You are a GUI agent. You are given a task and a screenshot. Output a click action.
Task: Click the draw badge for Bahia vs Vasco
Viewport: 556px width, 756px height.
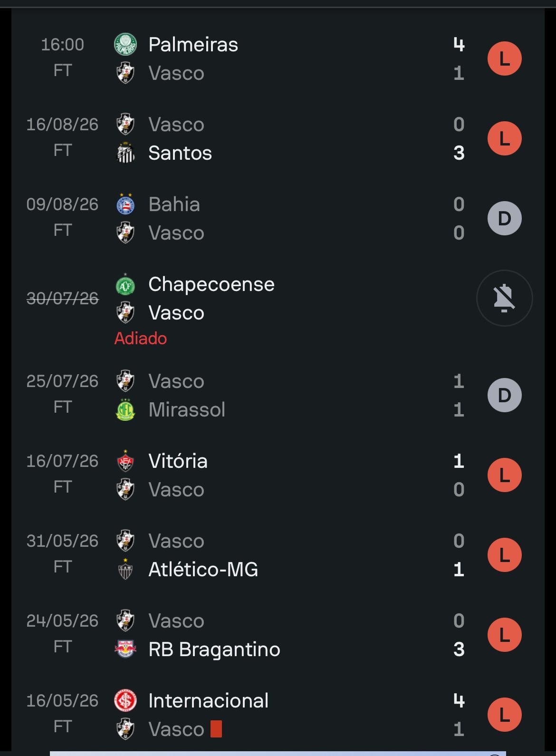click(x=505, y=219)
